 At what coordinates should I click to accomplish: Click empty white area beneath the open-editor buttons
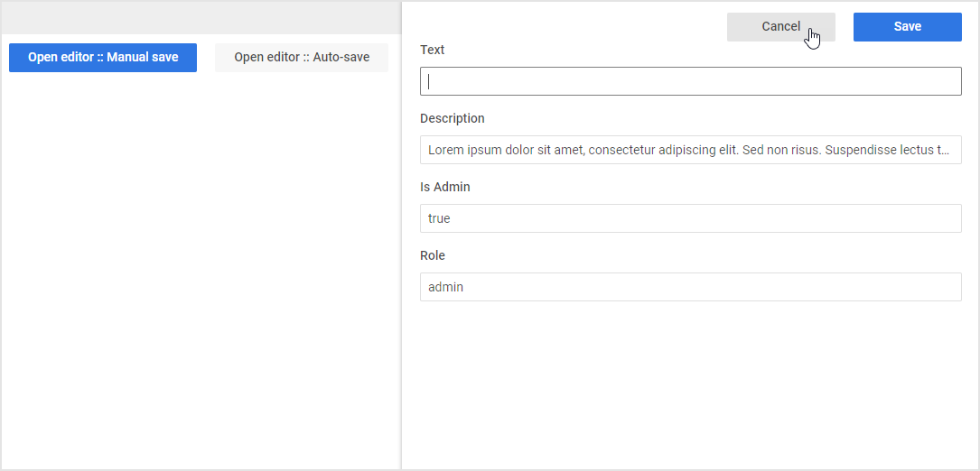pyautogui.click(x=201, y=271)
